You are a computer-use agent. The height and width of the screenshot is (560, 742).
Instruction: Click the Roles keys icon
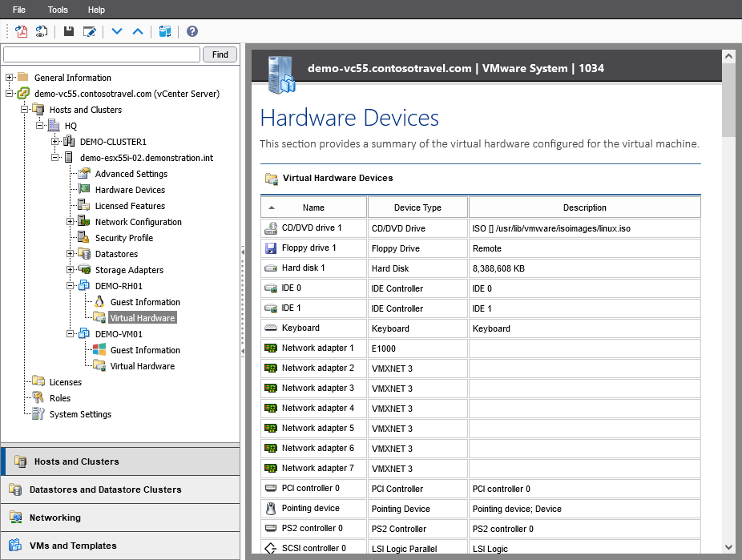(x=38, y=398)
